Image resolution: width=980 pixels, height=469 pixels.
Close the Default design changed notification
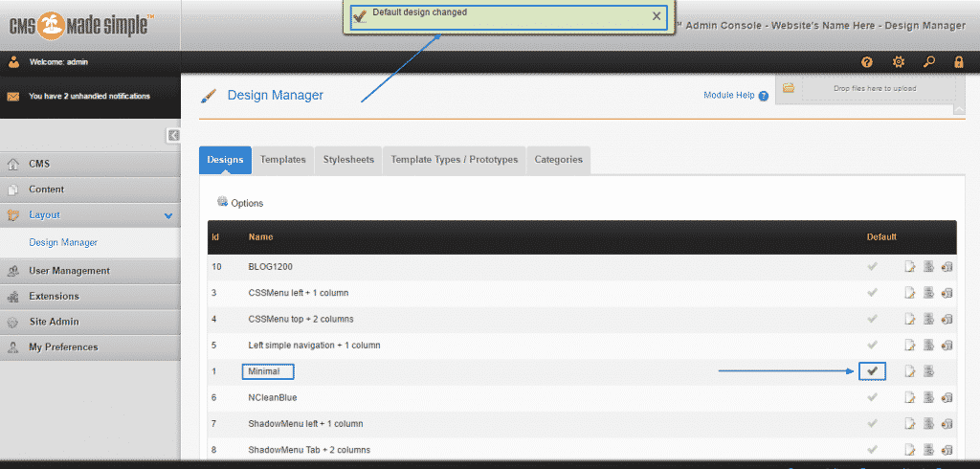coord(657,16)
